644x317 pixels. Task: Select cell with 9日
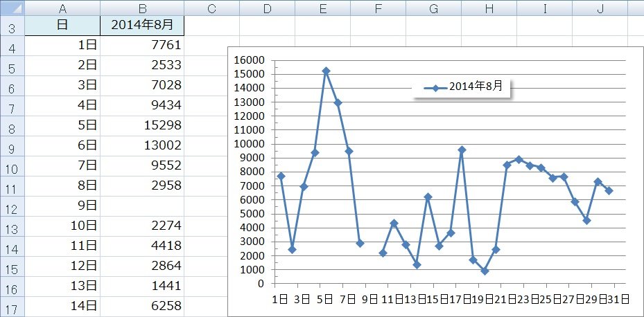[x=62, y=207]
